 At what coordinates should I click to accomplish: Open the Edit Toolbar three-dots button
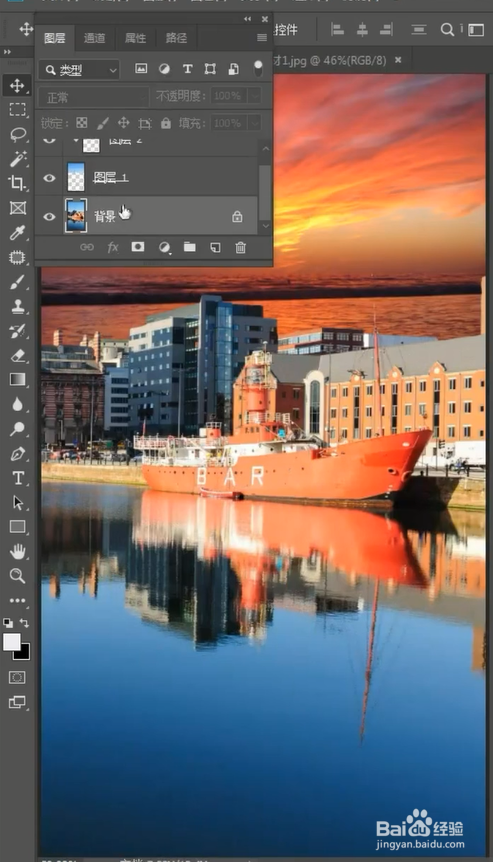click(x=17, y=600)
